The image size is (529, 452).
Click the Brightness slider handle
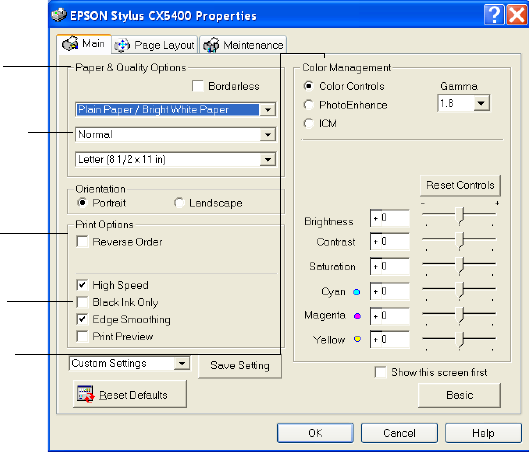tap(459, 216)
